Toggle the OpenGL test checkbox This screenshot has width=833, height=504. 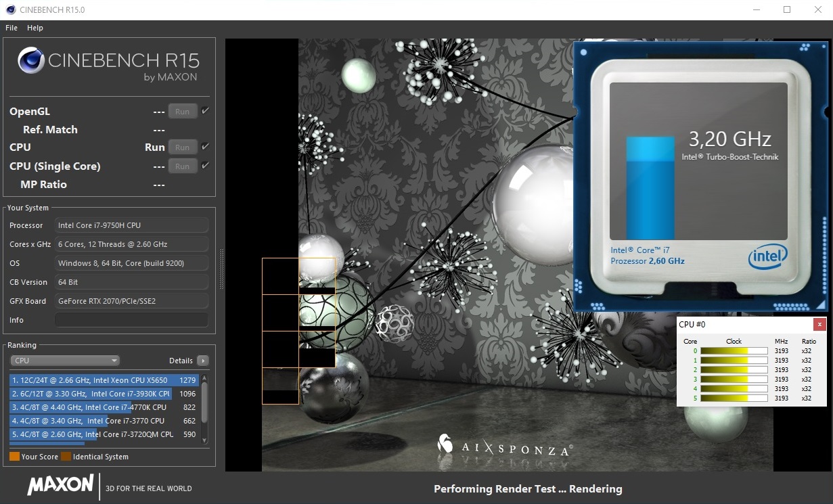pos(206,111)
